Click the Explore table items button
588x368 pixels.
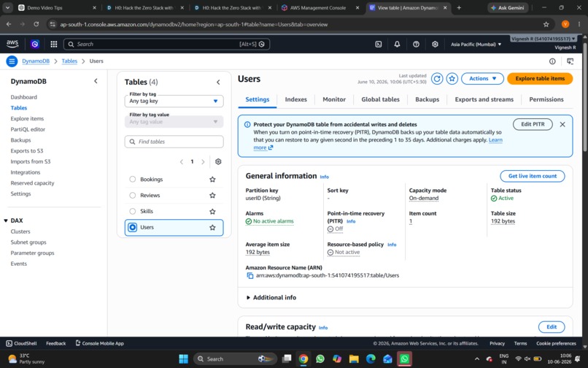coord(540,78)
